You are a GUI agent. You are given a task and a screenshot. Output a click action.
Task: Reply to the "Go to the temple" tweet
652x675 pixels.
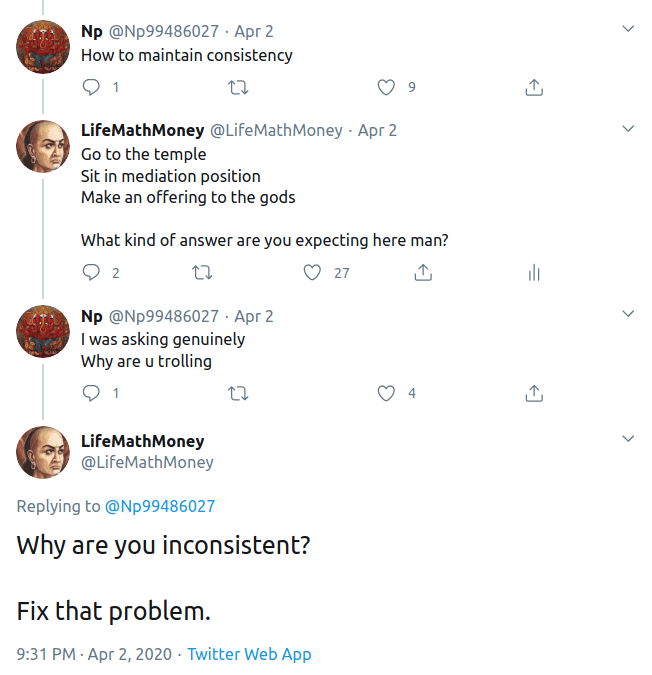point(91,272)
